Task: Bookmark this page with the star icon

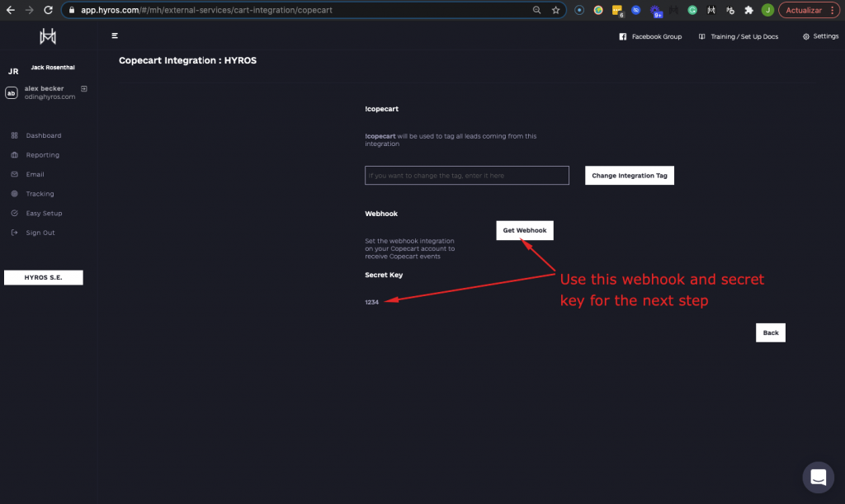Action: (x=555, y=10)
